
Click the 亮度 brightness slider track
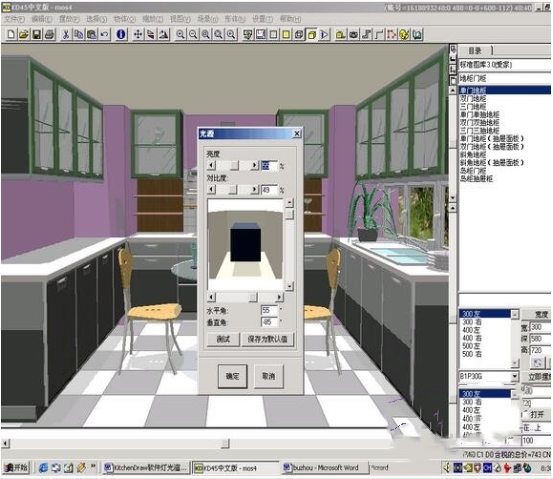point(233,165)
